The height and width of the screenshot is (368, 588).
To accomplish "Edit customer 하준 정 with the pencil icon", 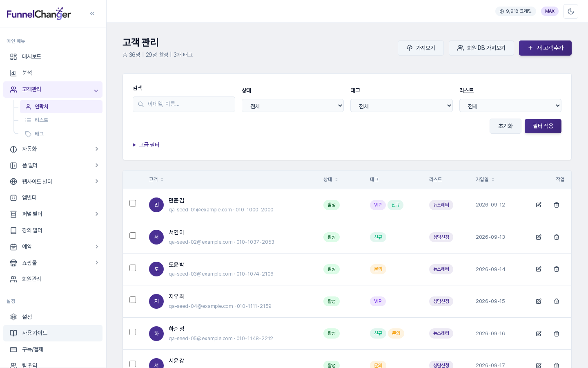I will click(x=539, y=334).
